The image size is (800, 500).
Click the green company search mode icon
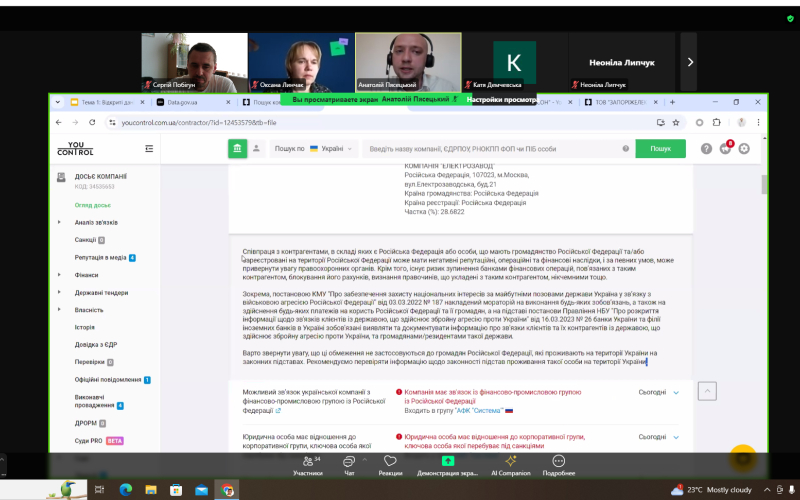click(237, 148)
